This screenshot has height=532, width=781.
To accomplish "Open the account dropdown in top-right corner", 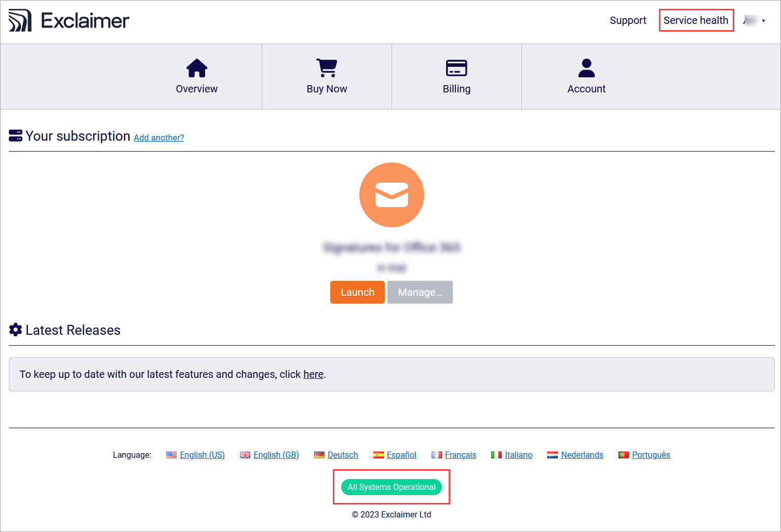I will [x=756, y=20].
